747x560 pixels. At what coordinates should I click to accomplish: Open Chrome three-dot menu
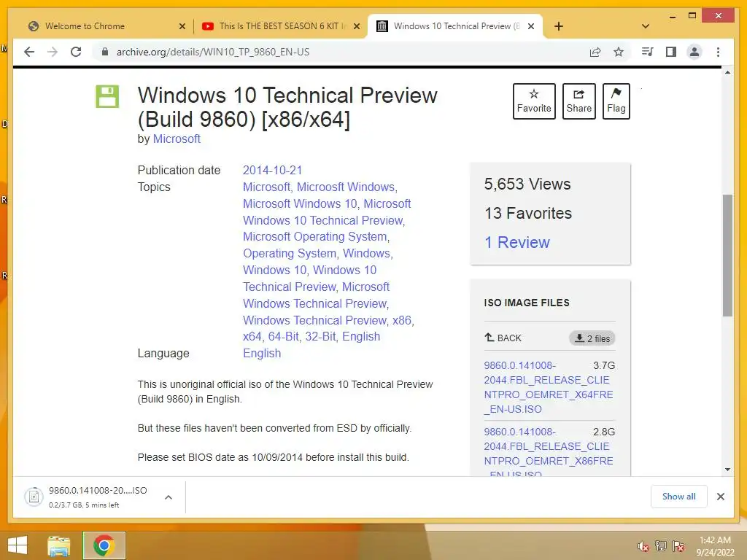click(718, 52)
